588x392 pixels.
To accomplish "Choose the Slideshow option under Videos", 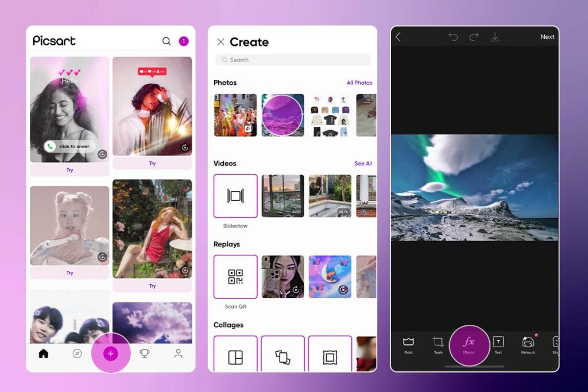I will (x=235, y=196).
